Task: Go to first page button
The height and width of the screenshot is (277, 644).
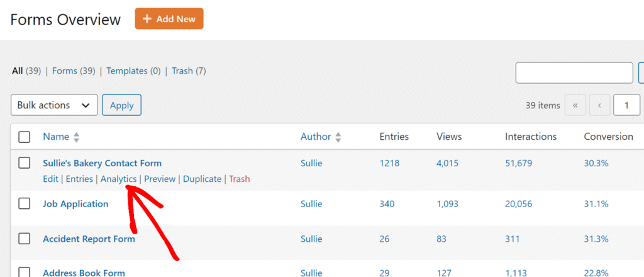Action: tap(575, 105)
